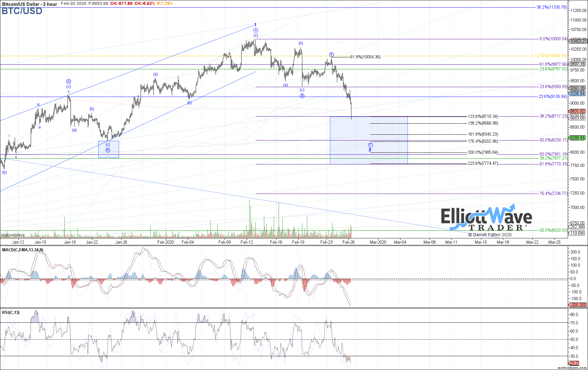Click the 9897.18 price axis tag
The image size is (588, 370).
click(577, 64)
